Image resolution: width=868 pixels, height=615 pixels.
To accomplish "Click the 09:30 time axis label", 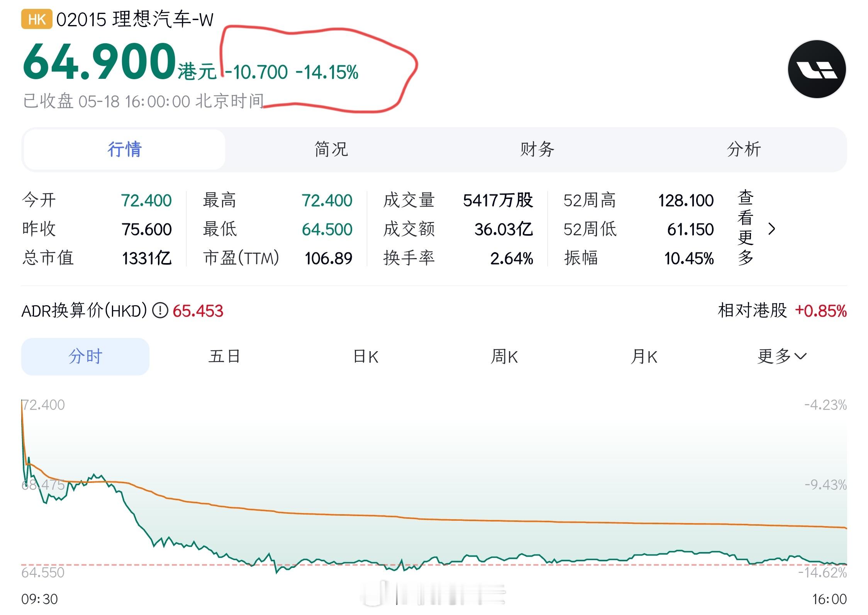I will tap(39, 599).
